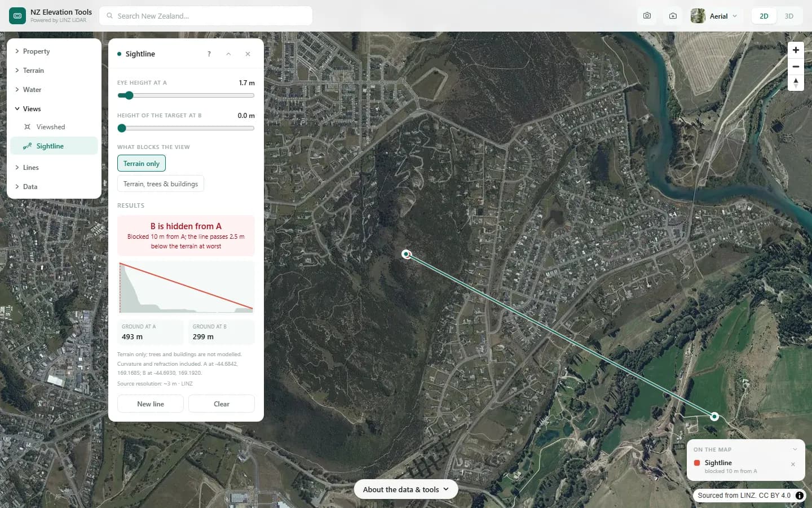Click the sightline elevation profile chart
The image size is (812, 508).
[x=186, y=287]
